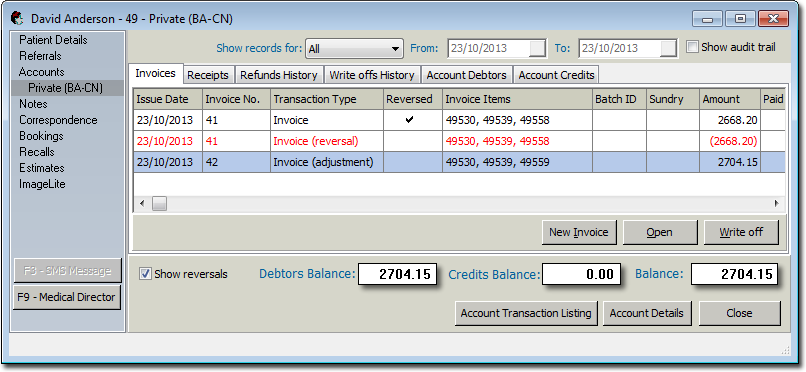The image size is (806, 372).
Task: Click the Transaction Type cell of invoice 41 in black
Action: (x=327, y=120)
